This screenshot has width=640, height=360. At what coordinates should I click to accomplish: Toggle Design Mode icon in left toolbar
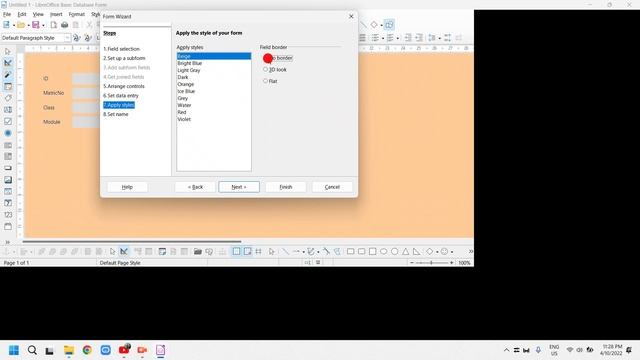(x=8, y=63)
